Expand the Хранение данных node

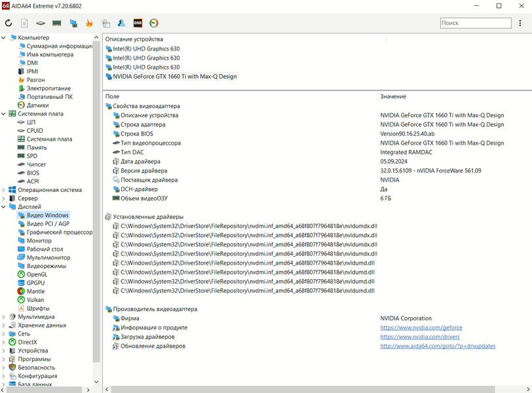click(x=4, y=325)
